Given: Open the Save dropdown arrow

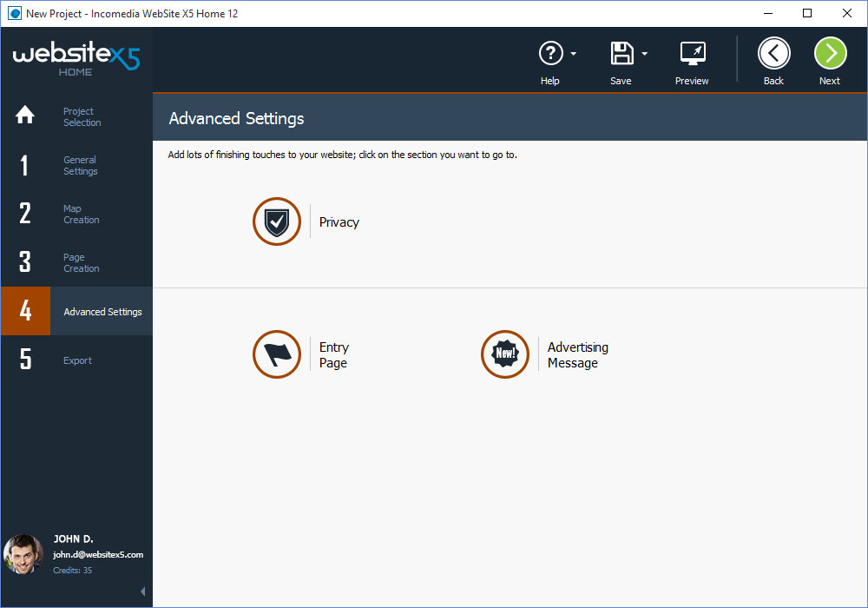Looking at the screenshot, I should [644, 54].
